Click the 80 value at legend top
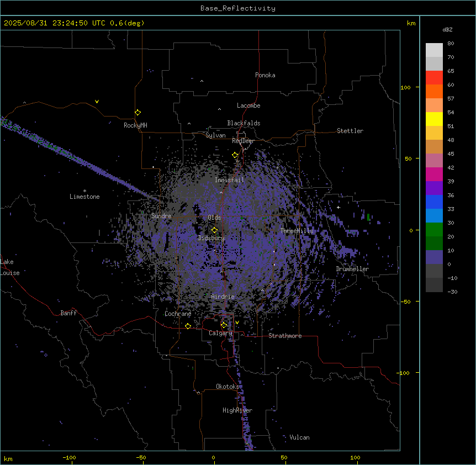Screen dimensions: 476x465 pyautogui.click(x=451, y=44)
